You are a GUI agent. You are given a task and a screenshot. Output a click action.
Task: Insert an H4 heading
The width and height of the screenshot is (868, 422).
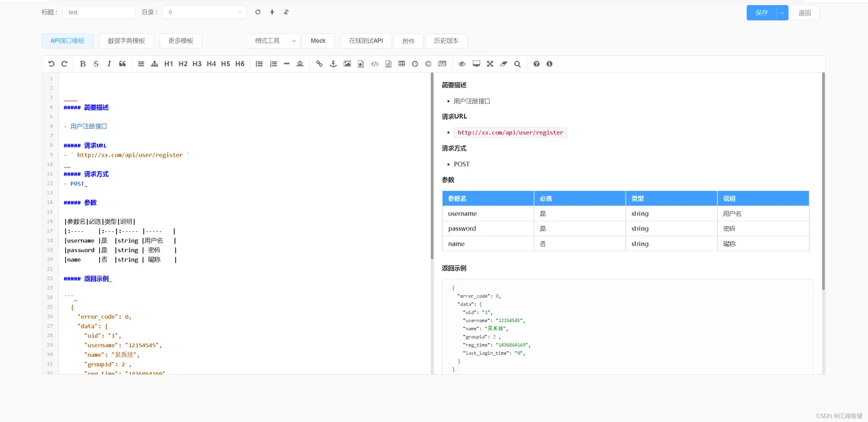click(211, 64)
